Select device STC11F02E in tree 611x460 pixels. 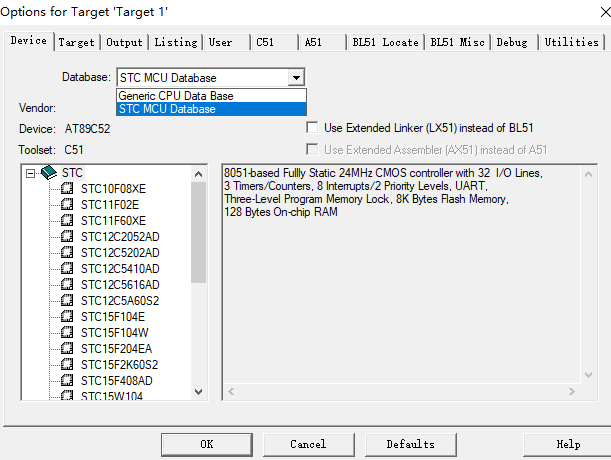click(x=110, y=205)
